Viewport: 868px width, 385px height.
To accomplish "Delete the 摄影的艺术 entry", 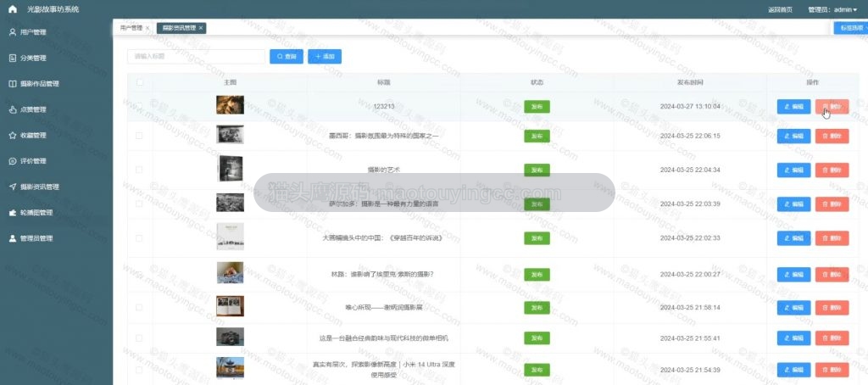I will coord(832,170).
